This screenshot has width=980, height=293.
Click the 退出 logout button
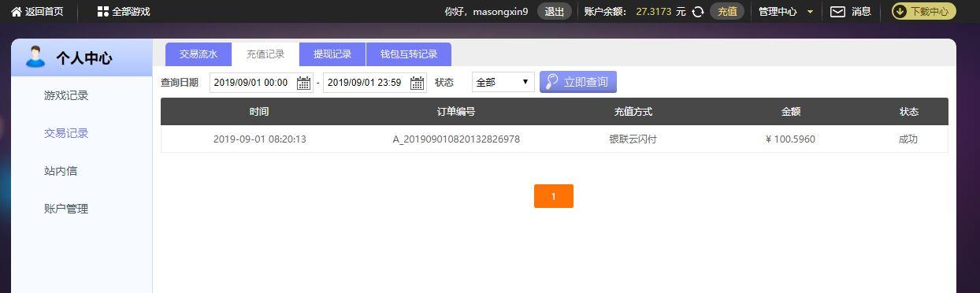555,12
